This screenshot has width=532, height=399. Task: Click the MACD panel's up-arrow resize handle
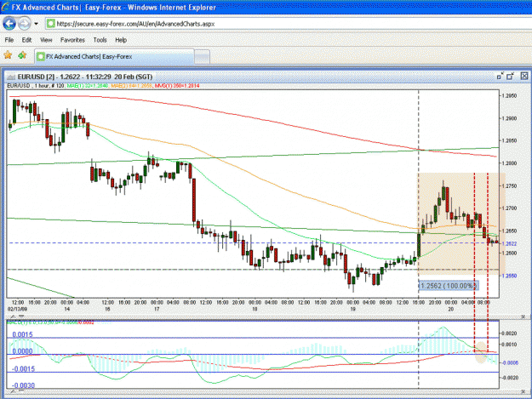click(x=13, y=316)
